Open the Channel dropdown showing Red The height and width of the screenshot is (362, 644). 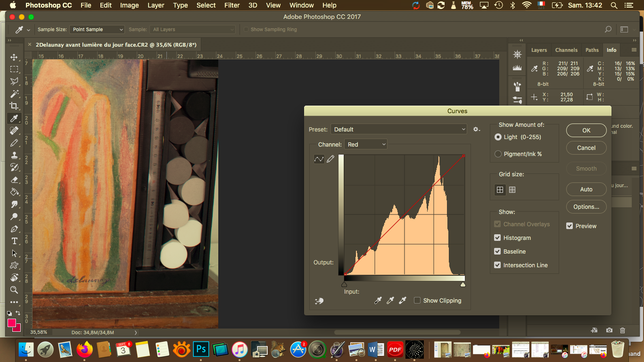(366, 144)
